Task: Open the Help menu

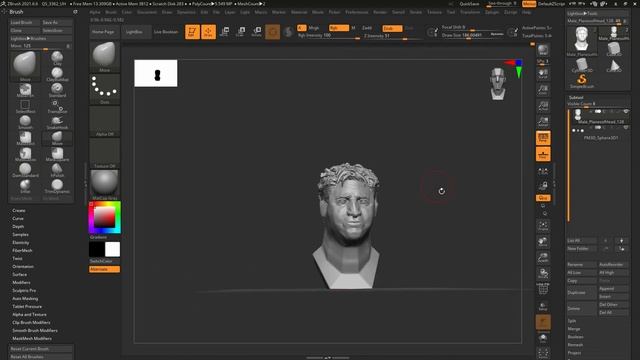Action: coord(527,12)
